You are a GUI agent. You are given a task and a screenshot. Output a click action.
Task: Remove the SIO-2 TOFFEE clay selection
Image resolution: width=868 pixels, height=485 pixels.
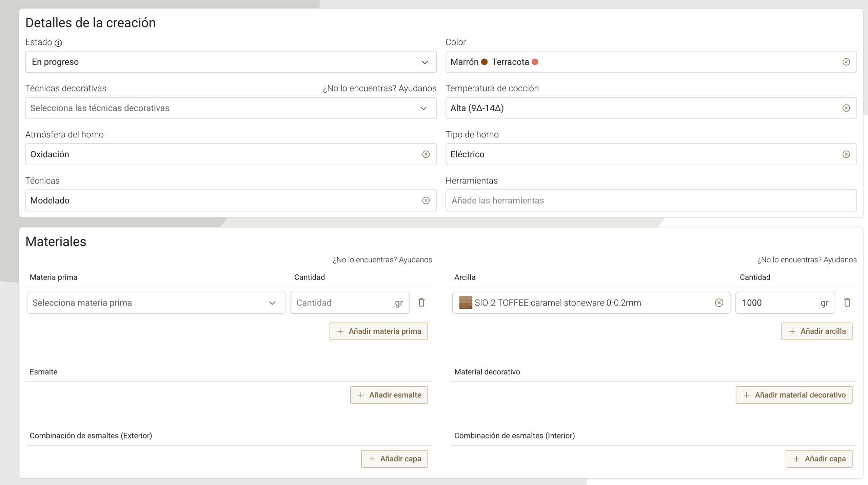(x=719, y=303)
